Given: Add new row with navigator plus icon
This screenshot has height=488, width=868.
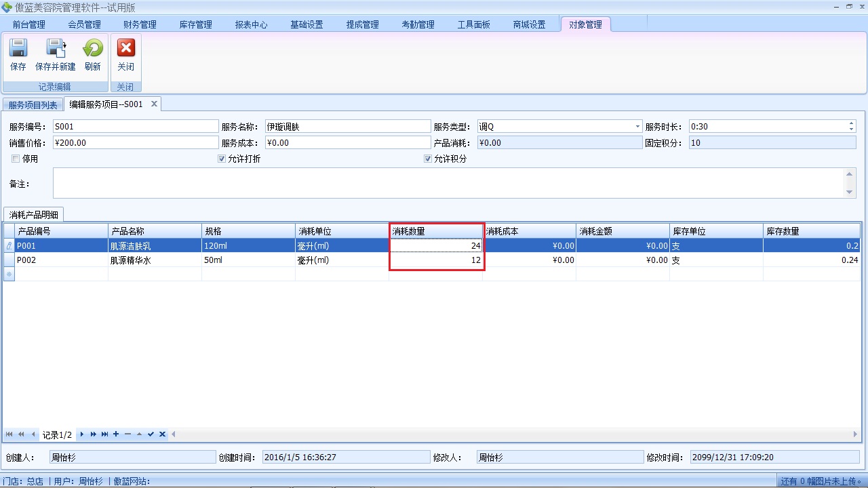Looking at the screenshot, I should click(116, 434).
